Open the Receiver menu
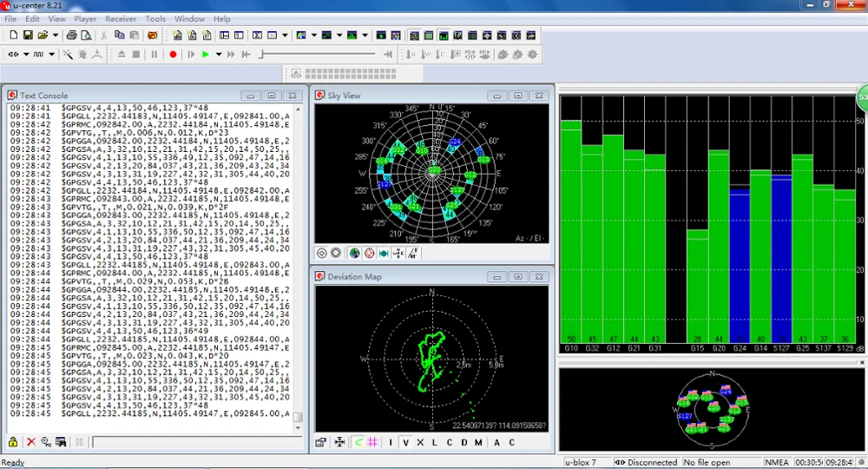The height and width of the screenshot is (469, 868). [121, 18]
